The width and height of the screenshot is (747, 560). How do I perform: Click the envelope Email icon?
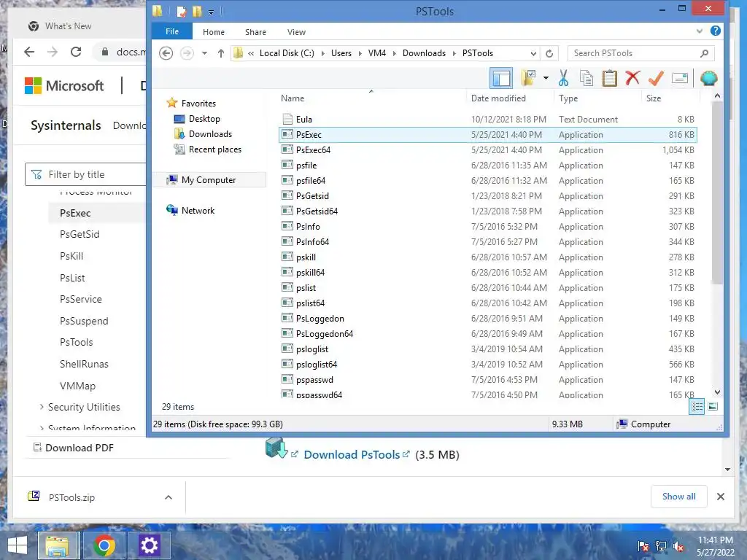click(680, 78)
